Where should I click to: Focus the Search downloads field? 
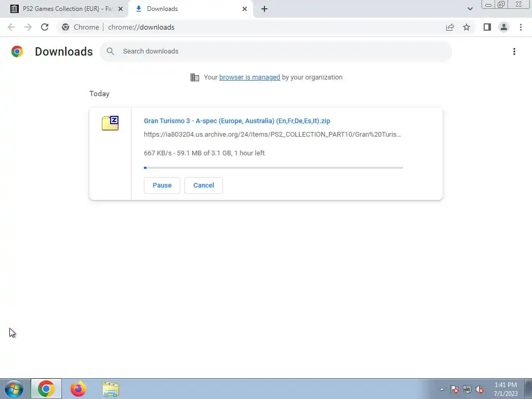275,51
